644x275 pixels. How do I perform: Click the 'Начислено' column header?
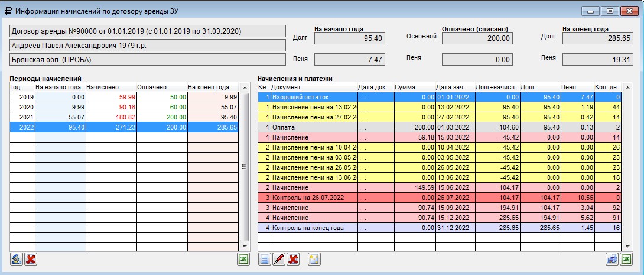click(x=111, y=87)
